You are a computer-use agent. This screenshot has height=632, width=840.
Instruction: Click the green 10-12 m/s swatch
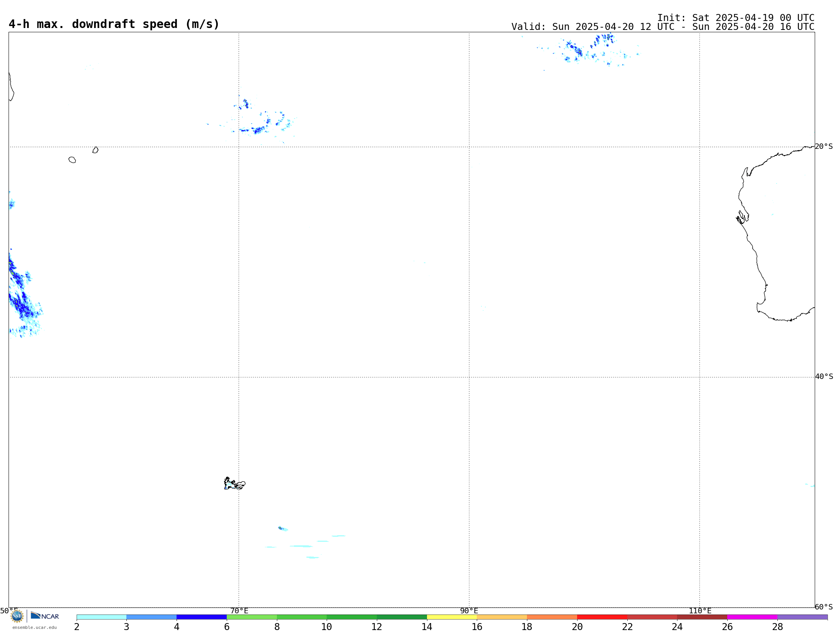coord(352,617)
